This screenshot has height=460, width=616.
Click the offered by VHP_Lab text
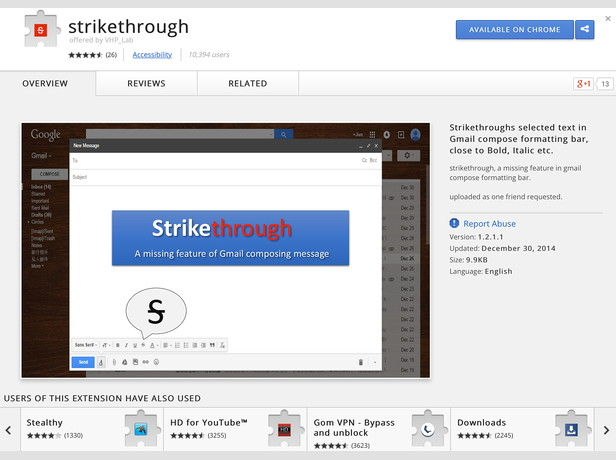click(x=101, y=40)
